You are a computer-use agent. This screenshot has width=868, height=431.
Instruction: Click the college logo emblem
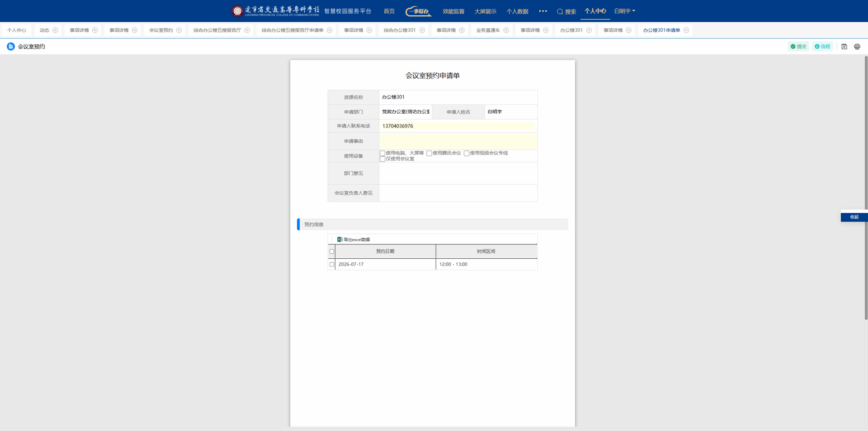pos(237,11)
